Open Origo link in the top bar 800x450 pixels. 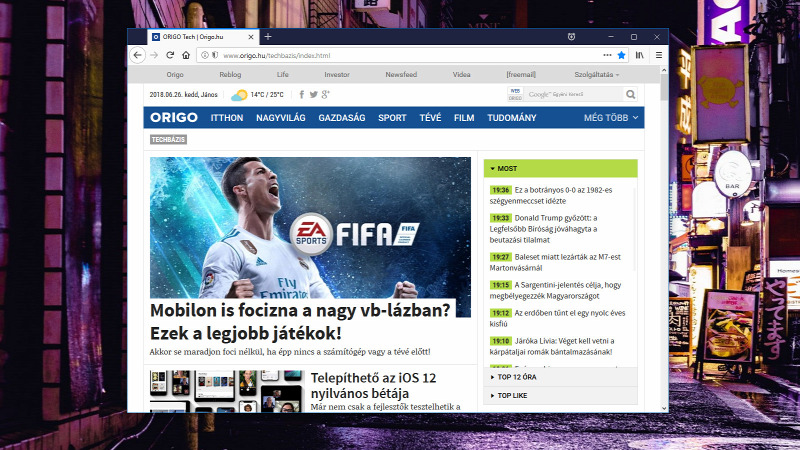tap(174, 74)
